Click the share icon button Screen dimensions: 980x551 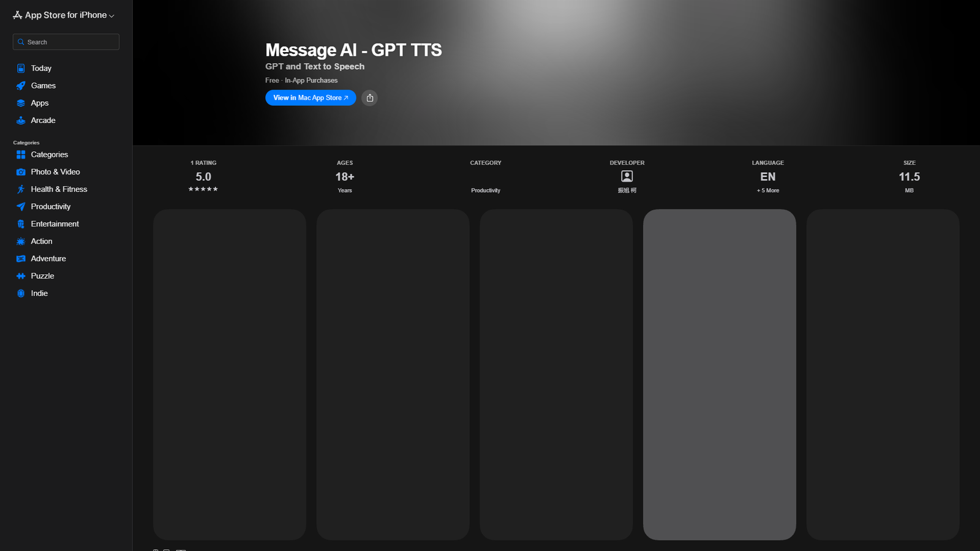(x=369, y=98)
